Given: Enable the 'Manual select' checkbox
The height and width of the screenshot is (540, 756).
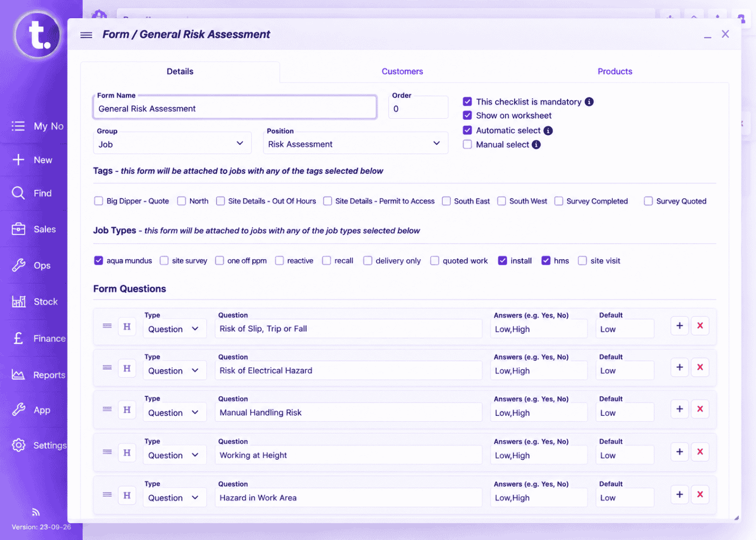Looking at the screenshot, I should [468, 145].
